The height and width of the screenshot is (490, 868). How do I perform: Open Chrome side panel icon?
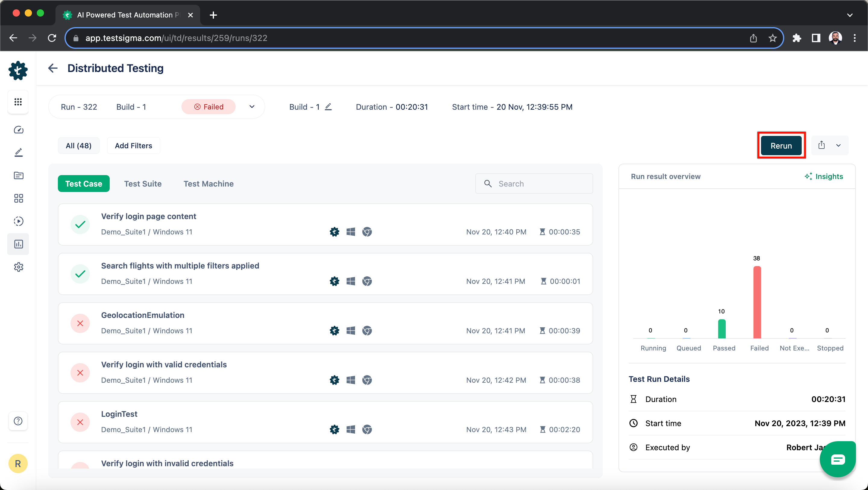pos(816,38)
